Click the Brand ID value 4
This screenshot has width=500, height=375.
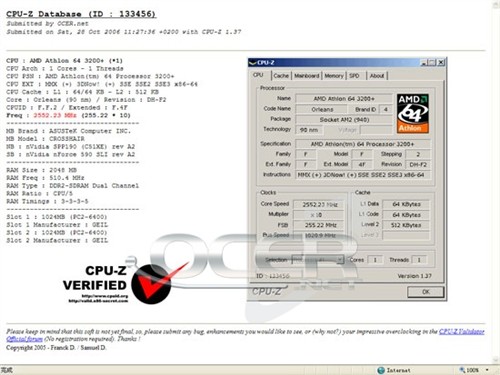[x=386, y=109]
